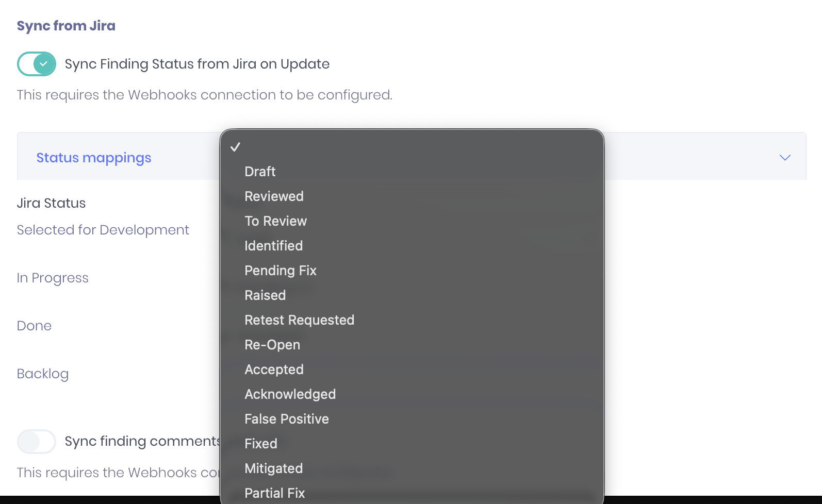Select Identified status option
Screen dimensions: 822x504
pyautogui.click(x=412, y=246)
